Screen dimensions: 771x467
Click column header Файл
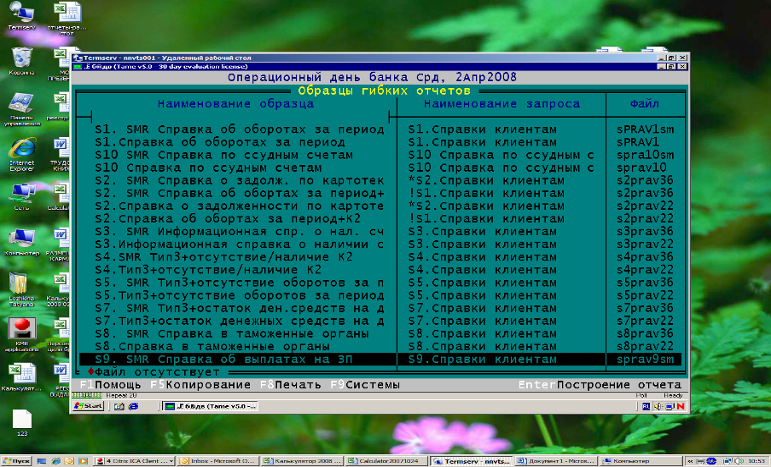pyautogui.click(x=645, y=104)
